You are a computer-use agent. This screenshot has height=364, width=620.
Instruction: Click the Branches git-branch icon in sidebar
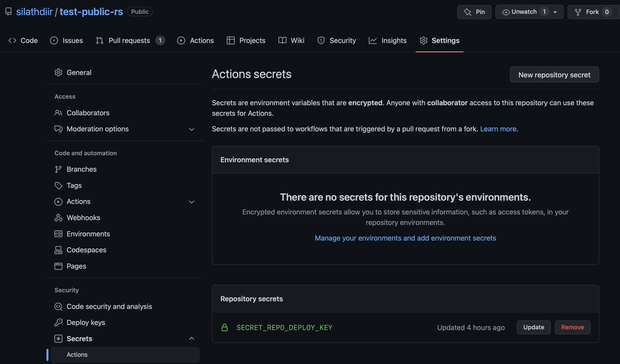(58, 169)
